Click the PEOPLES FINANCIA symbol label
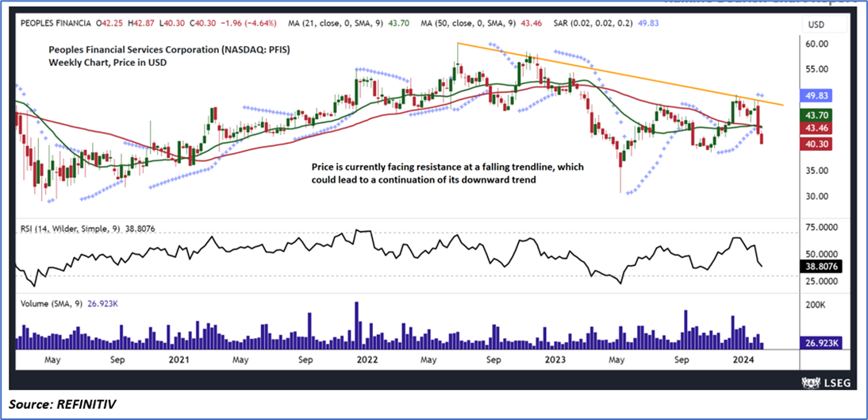 point(56,25)
